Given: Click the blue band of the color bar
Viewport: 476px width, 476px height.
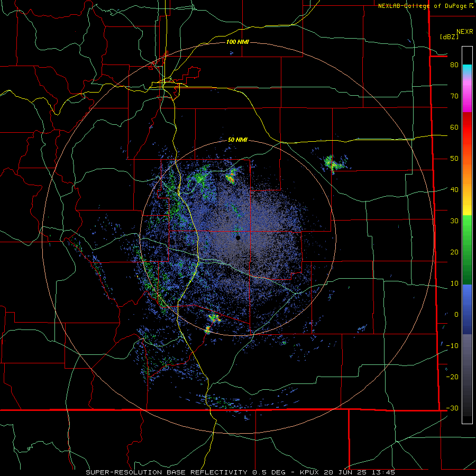Looking at the screenshot, I should point(467,309).
